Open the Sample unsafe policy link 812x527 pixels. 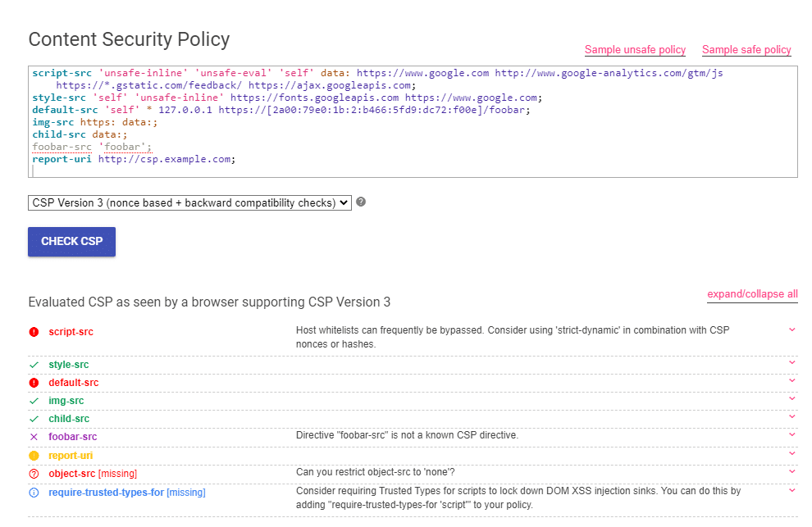pyautogui.click(x=635, y=50)
